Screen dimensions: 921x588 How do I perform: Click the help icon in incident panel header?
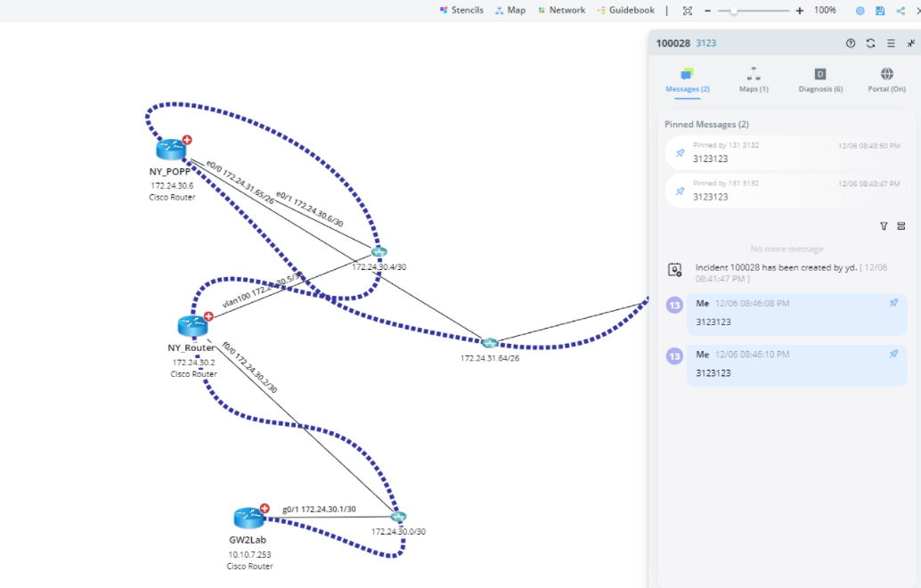851,43
